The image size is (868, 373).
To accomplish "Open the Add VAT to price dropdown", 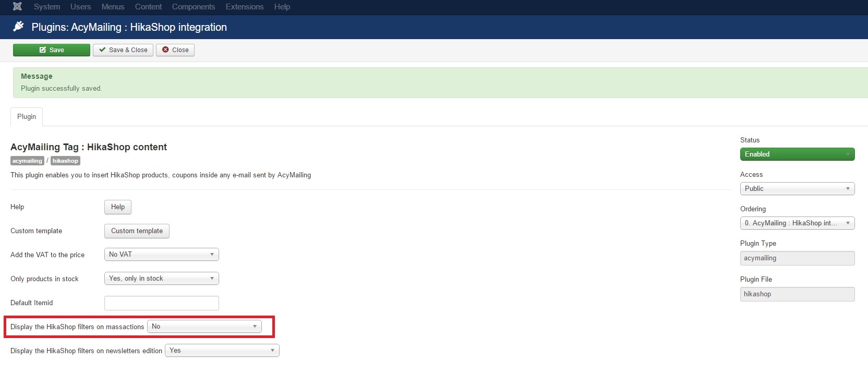I will pyautogui.click(x=162, y=255).
